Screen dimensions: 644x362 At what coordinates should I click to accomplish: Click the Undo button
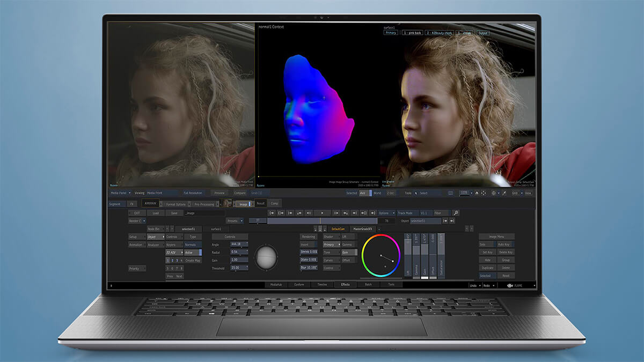(475, 285)
